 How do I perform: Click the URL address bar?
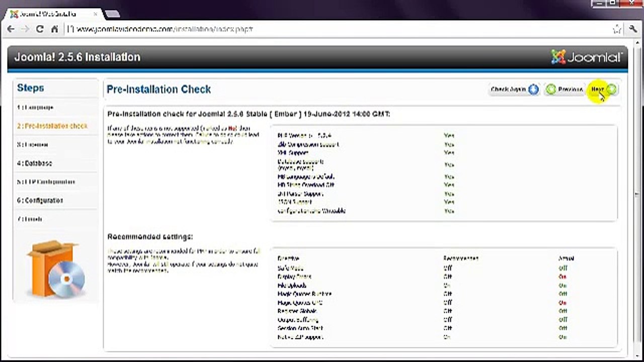pyautogui.click(x=337, y=29)
